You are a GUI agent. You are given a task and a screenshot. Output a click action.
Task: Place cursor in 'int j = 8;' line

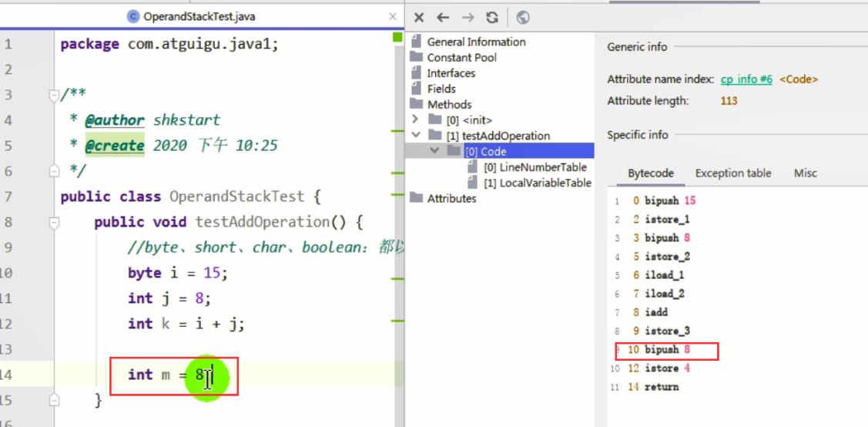pos(169,298)
